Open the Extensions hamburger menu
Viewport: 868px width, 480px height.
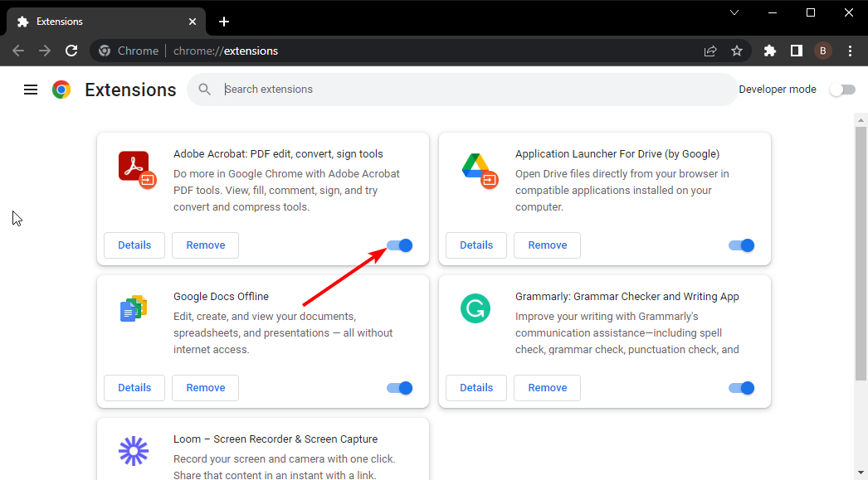[x=31, y=89]
